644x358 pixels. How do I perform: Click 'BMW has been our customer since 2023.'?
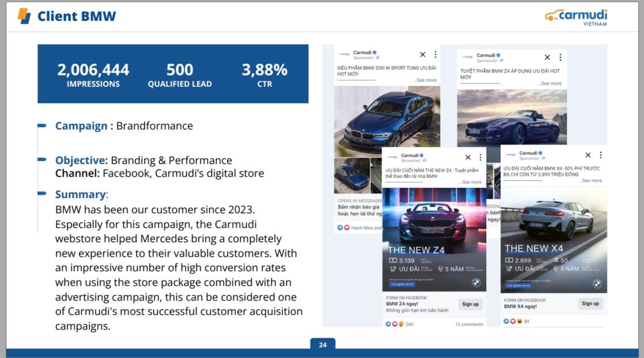point(156,210)
